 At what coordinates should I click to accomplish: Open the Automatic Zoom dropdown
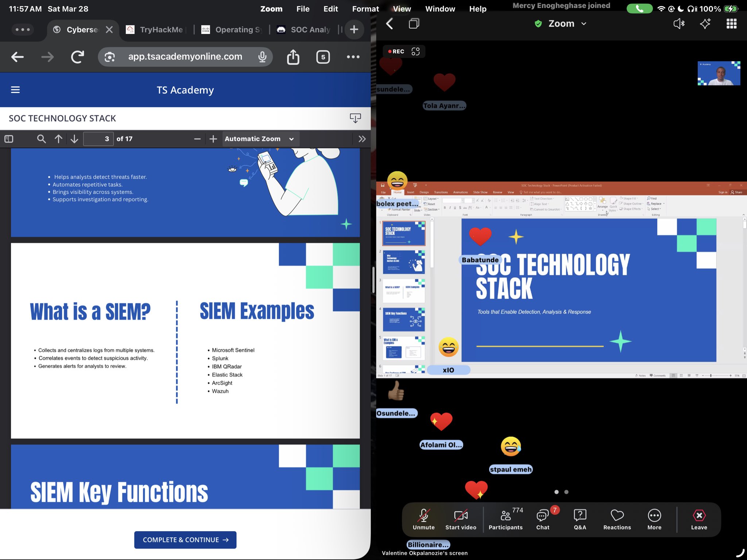(260, 139)
